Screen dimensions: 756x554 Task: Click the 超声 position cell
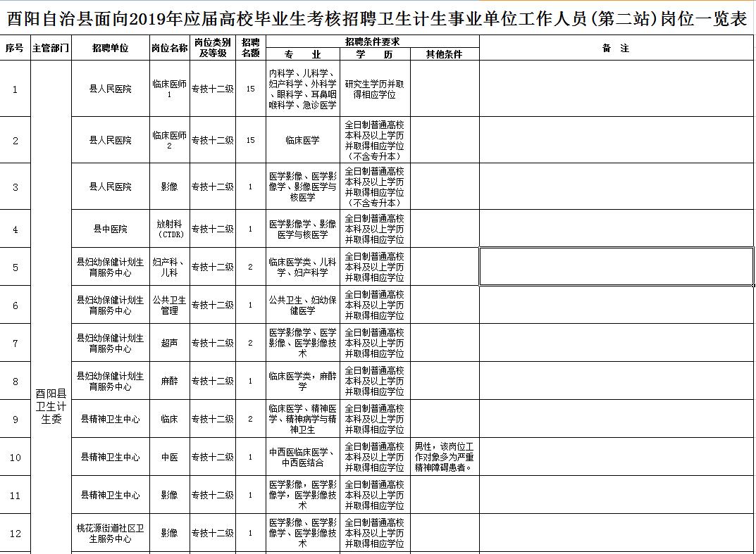169,343
